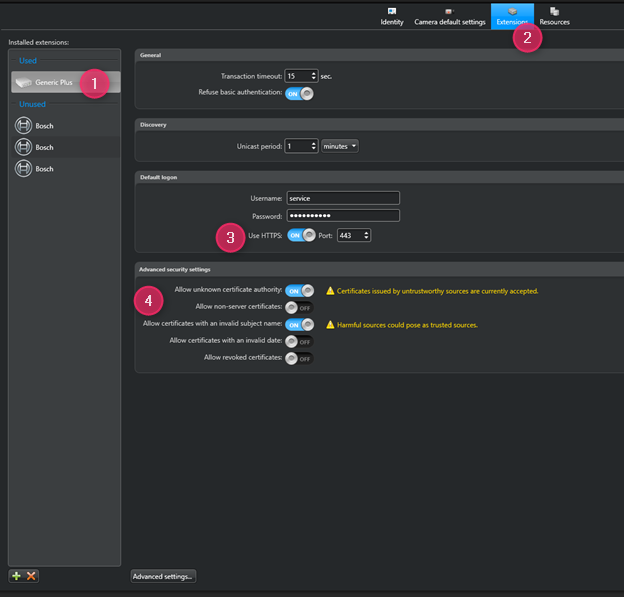This screenshot has width=624, height=597.
Task: Enable Allow revoked certificates toggle
Action: tap(298, 358)
